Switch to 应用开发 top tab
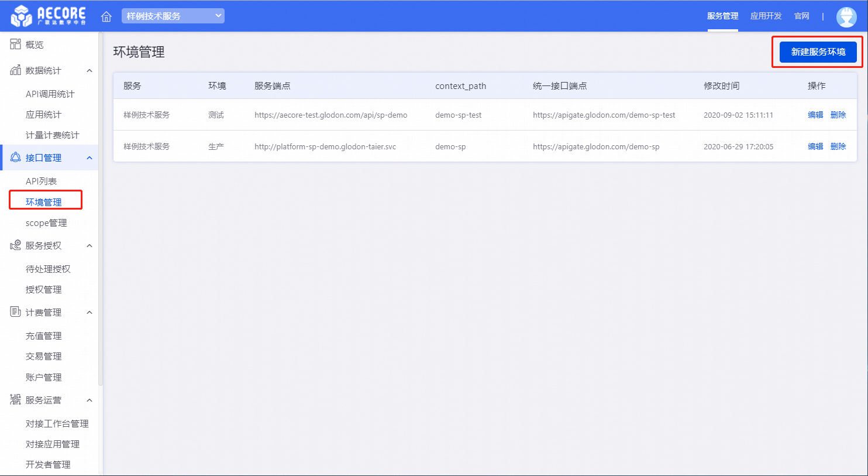Image resolution: width=868 pixels, height=476 pixels. pyautogui.click(x=766, y=16)
